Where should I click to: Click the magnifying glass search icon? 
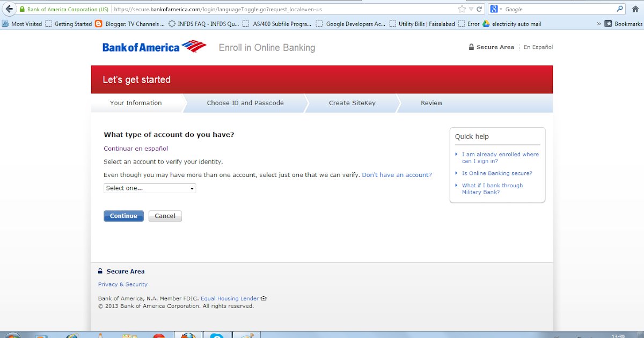coord(620,9)
